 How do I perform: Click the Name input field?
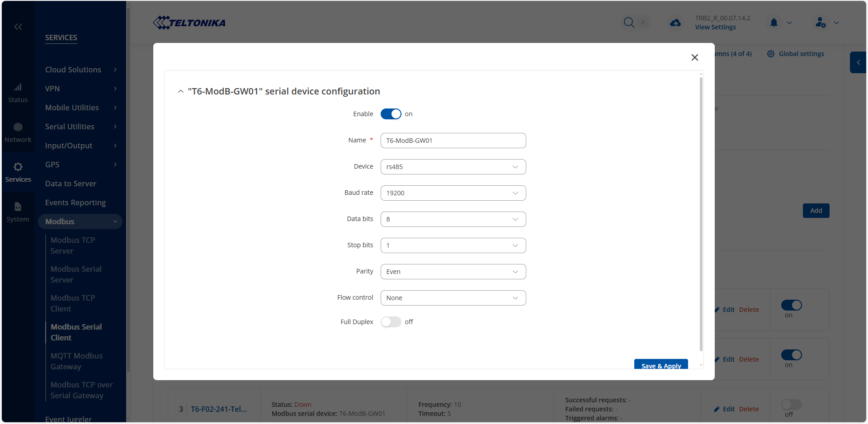(453, 141)
